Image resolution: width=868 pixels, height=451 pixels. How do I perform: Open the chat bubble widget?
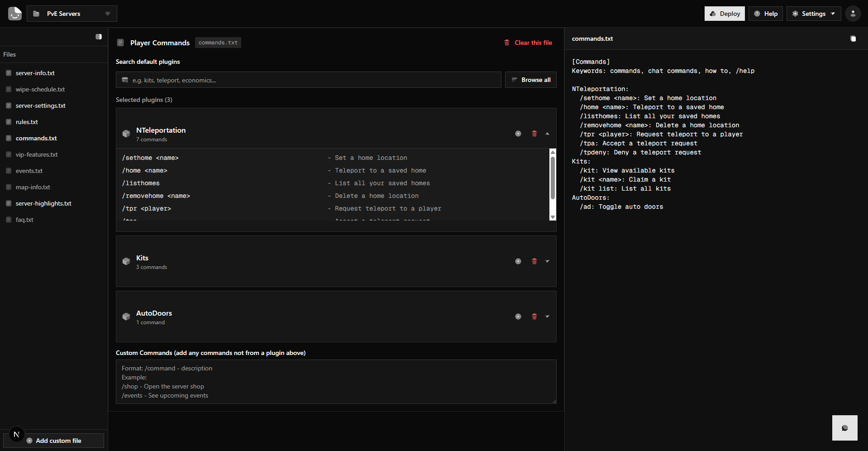coord(844,428)
